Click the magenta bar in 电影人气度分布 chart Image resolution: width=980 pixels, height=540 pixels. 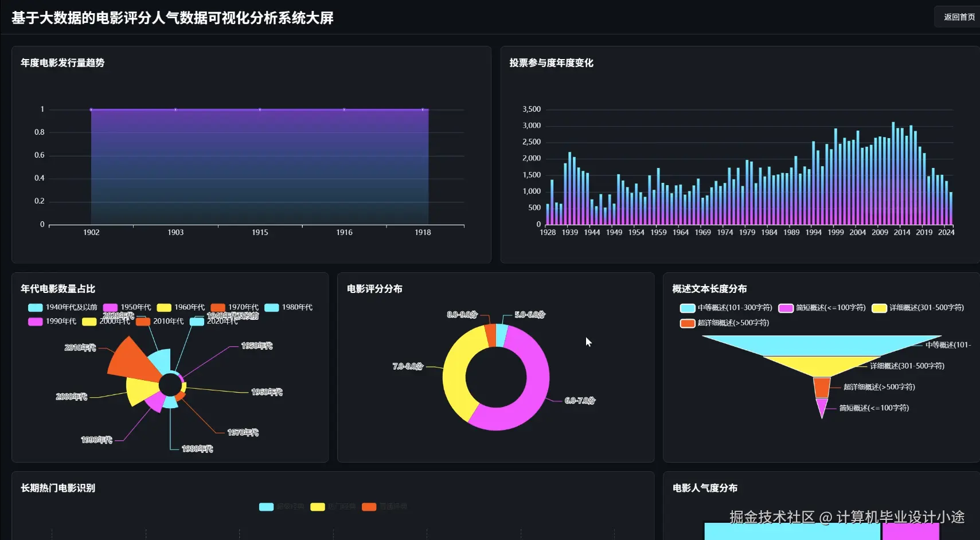tap(911, 531)
